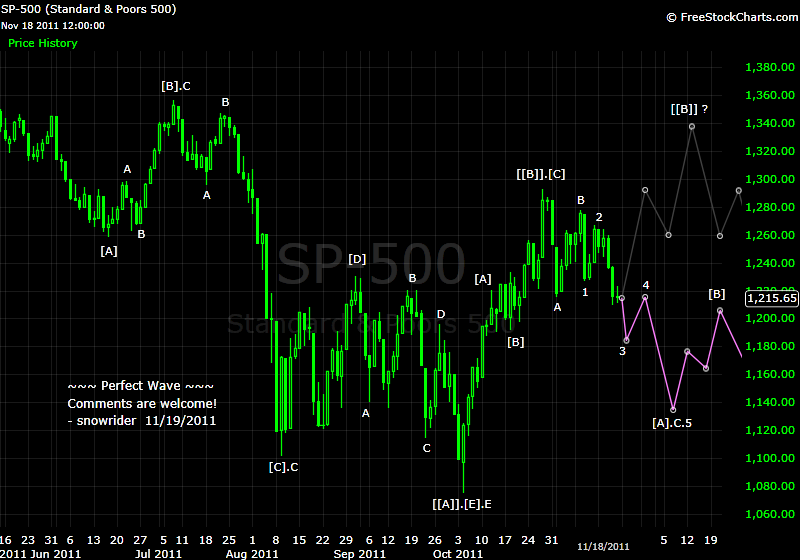The image size is (800, 560).
Task: Click the current price box 1,215.65
Action: coord(771,298)
